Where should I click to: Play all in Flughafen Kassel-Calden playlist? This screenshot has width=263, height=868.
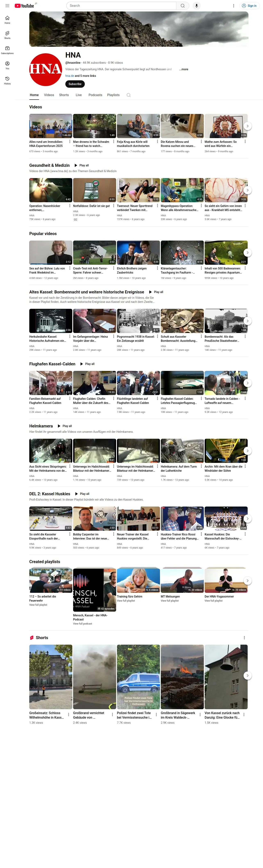point(87,364)
